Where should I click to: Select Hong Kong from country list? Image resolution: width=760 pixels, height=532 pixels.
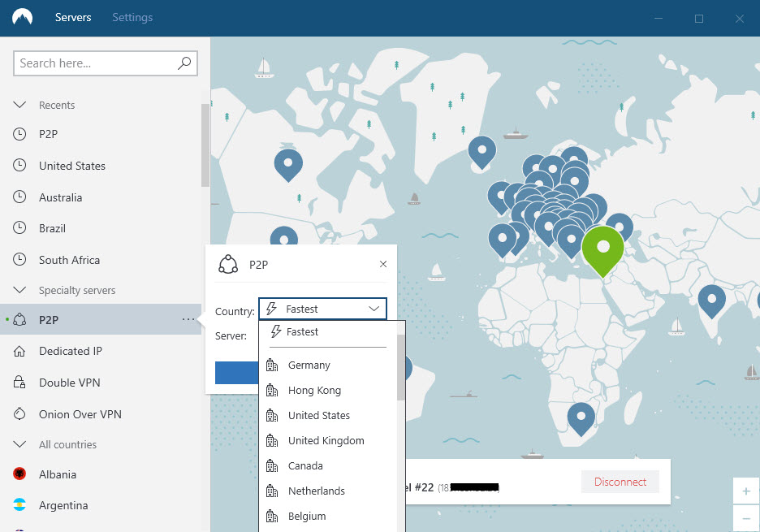pyautogui.click(x=328, y=391)
